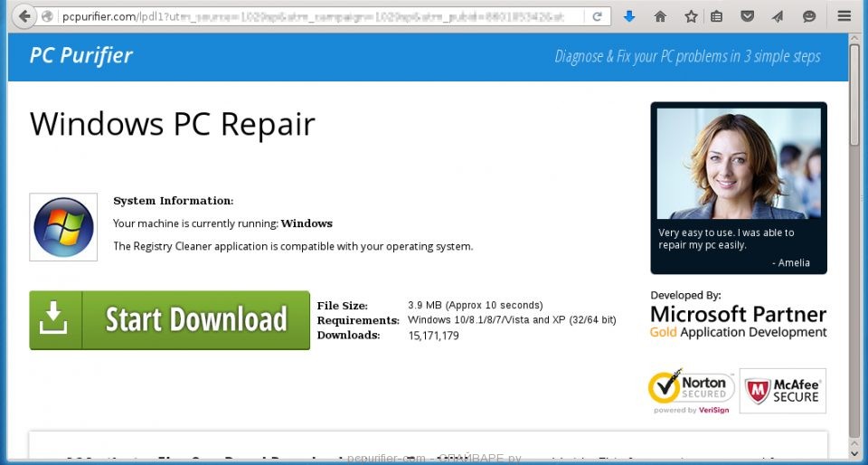Click the McAfee Secure badge

[x=782, y=390]
